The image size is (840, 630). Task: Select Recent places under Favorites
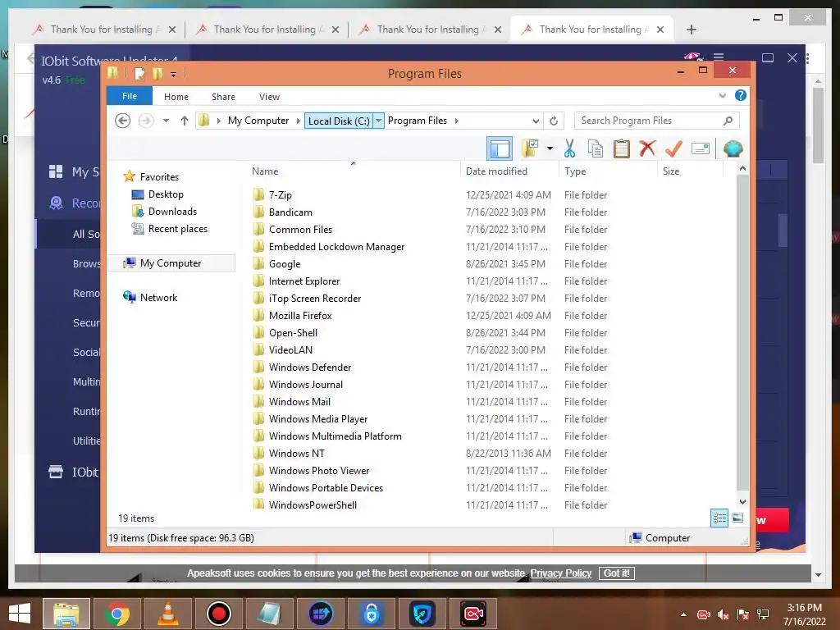(x=178, y=229)
